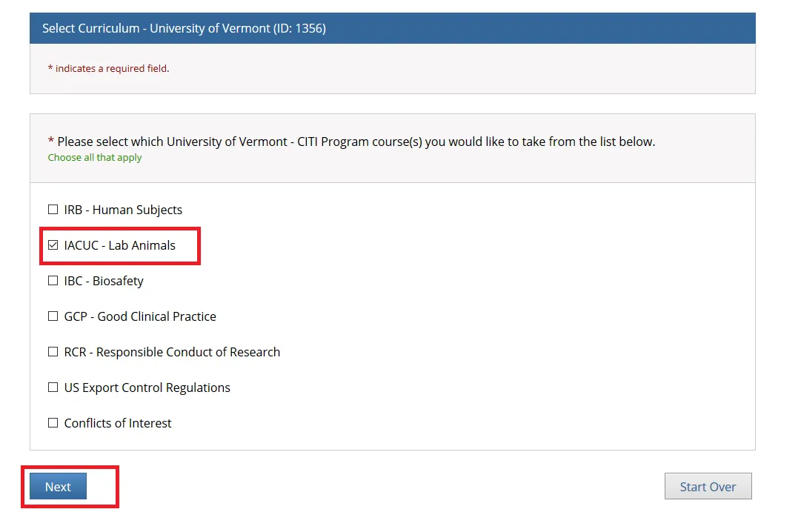Uncheck the IACUC - Lab Animals checkbox
801x532 pixels.
click(53, 245)
